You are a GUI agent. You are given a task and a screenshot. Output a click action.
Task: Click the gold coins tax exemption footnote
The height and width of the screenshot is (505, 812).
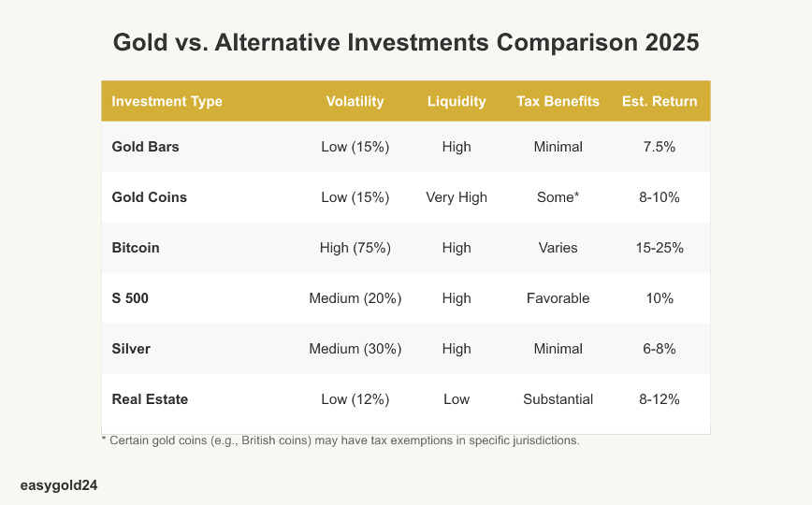(x=340, y=440)
